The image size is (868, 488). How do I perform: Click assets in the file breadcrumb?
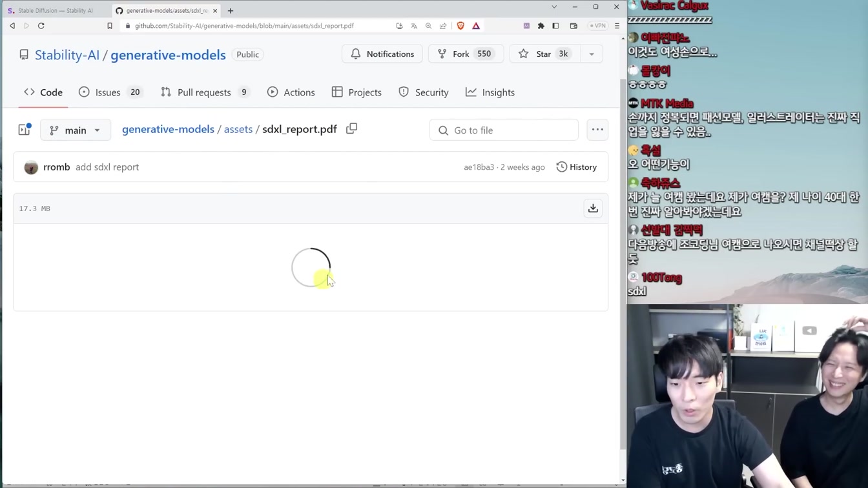pos(238,129)
